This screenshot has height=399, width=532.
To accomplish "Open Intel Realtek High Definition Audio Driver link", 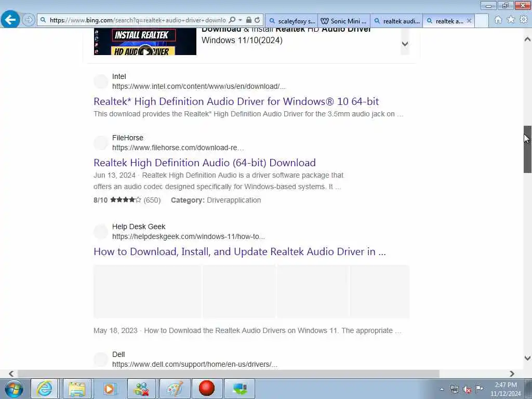I will coord(236,101).
